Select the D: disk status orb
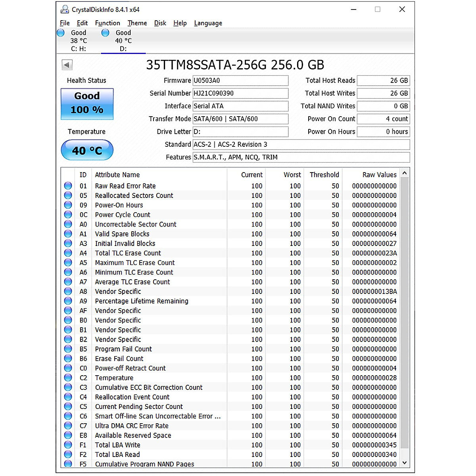 (x=105, y=33)
